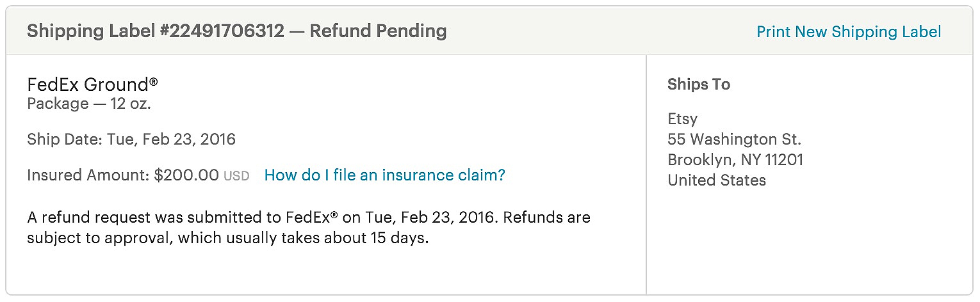Click Print New Shipping Label link
Viewport: 980px width, 302px height.
click(848, 32)
